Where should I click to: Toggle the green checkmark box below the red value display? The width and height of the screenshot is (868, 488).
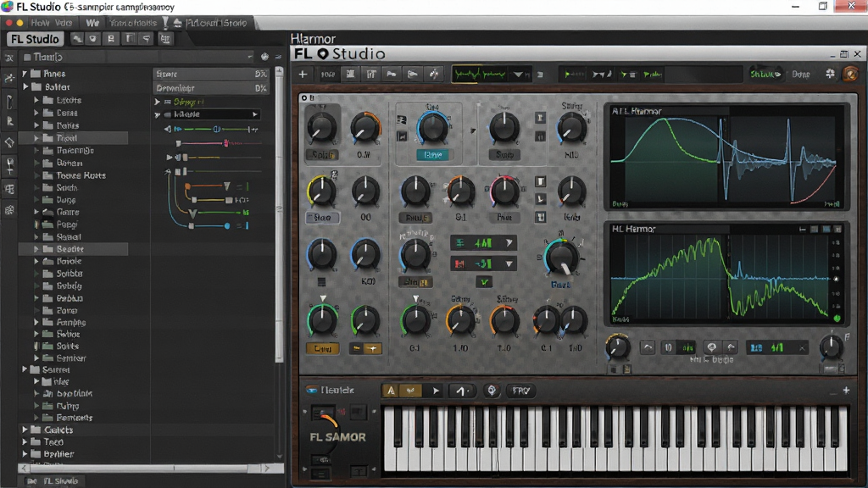pos(484,282)
